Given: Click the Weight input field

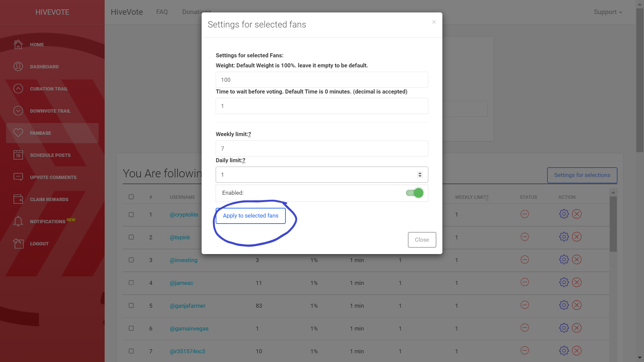Looking at the screenshot, I should pyautogui.click(x=322, y=80).
